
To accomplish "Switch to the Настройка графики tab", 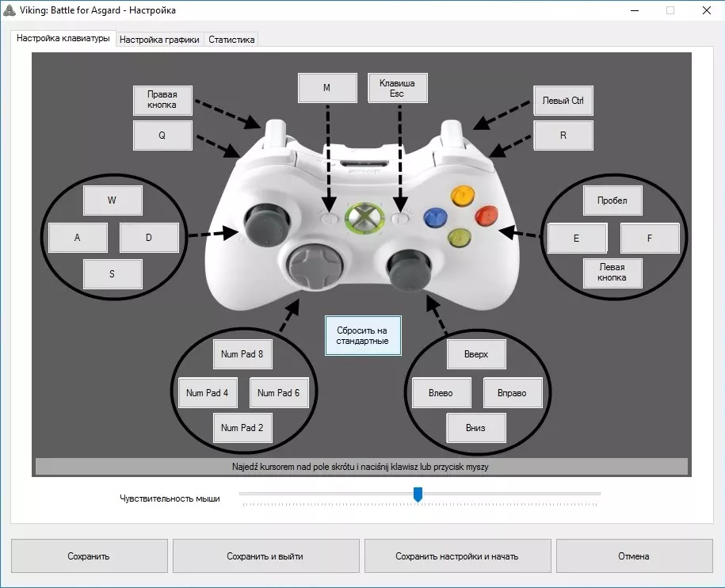I will 159,40.
